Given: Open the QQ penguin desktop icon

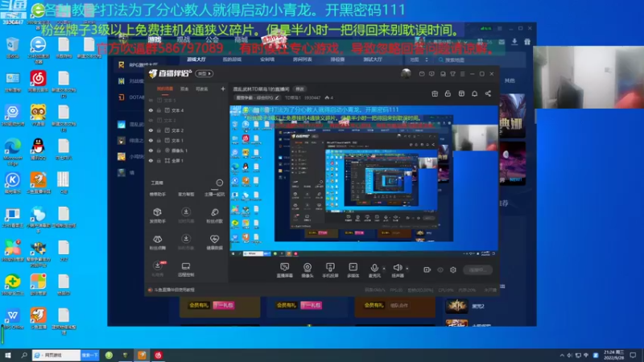Looking at the screenshot, I should [38, 149].
